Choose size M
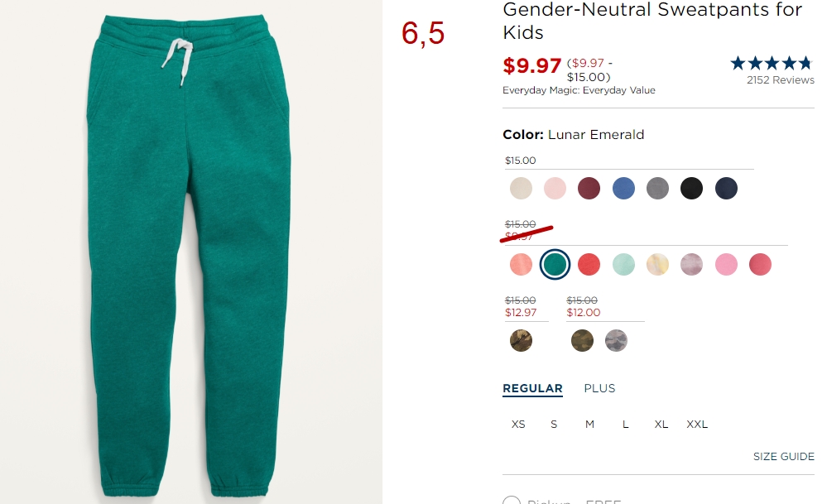Screen dimensions: 827x504 [x=589, y=425]
